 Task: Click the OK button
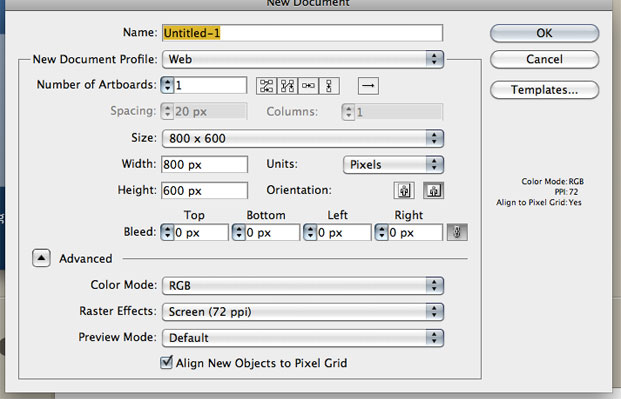click(544, 33)
